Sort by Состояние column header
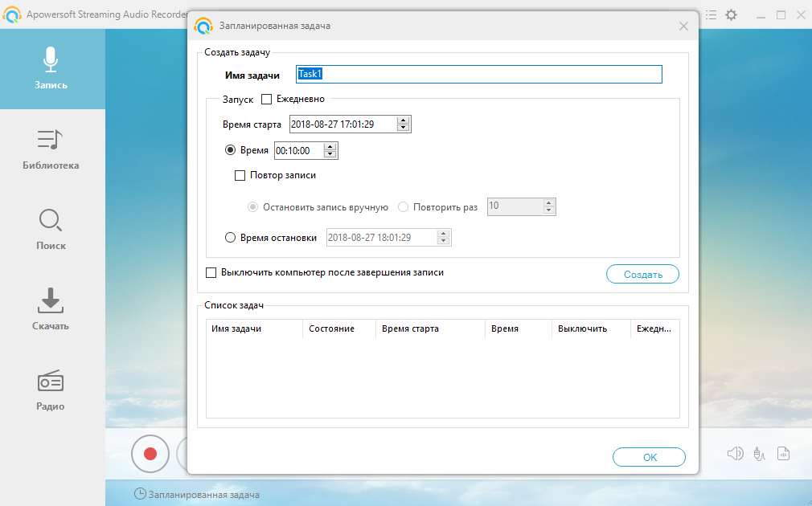 pos(339,329)
